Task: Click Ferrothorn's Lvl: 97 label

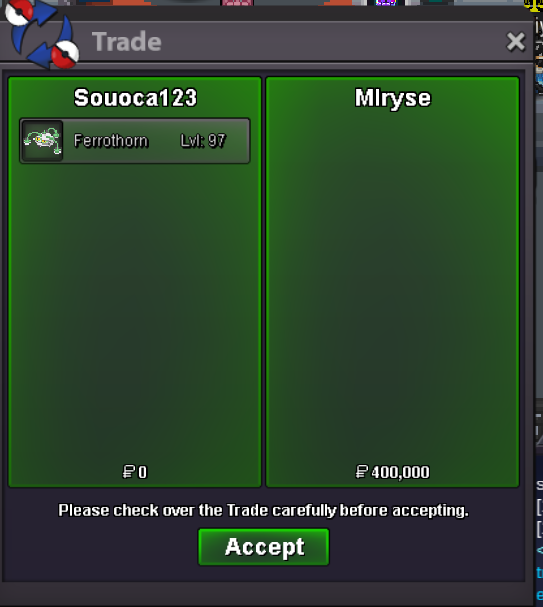Action: (203, 141)
